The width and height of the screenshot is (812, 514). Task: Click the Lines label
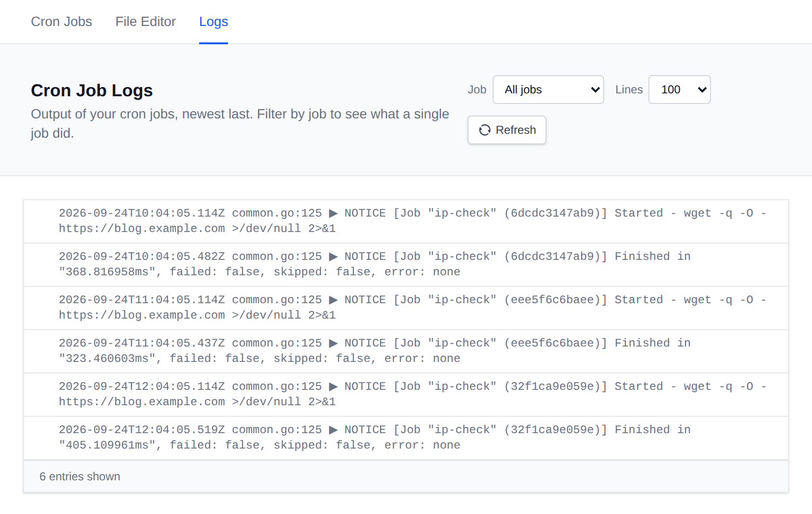click(x=629, y=90)
